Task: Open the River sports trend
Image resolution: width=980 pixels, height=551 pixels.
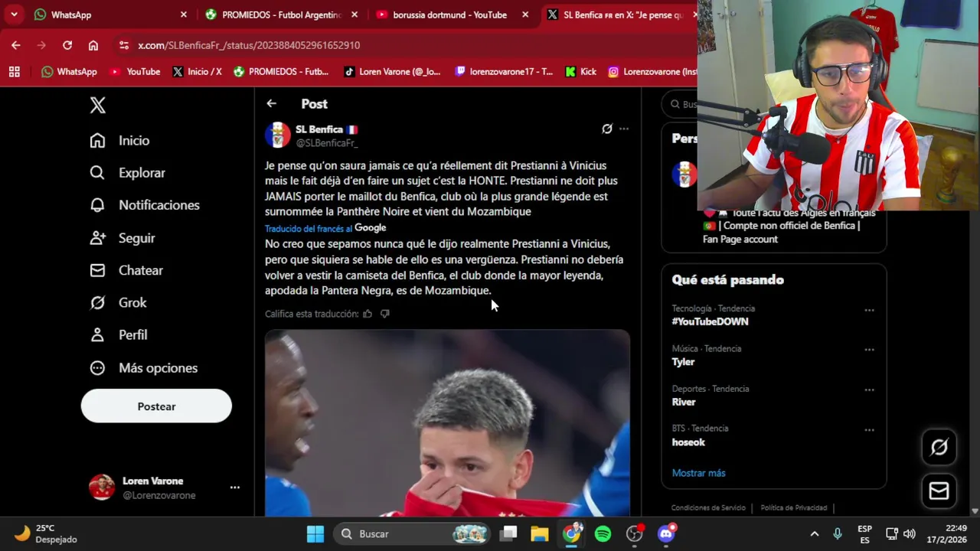Action: tap(684, 402)
